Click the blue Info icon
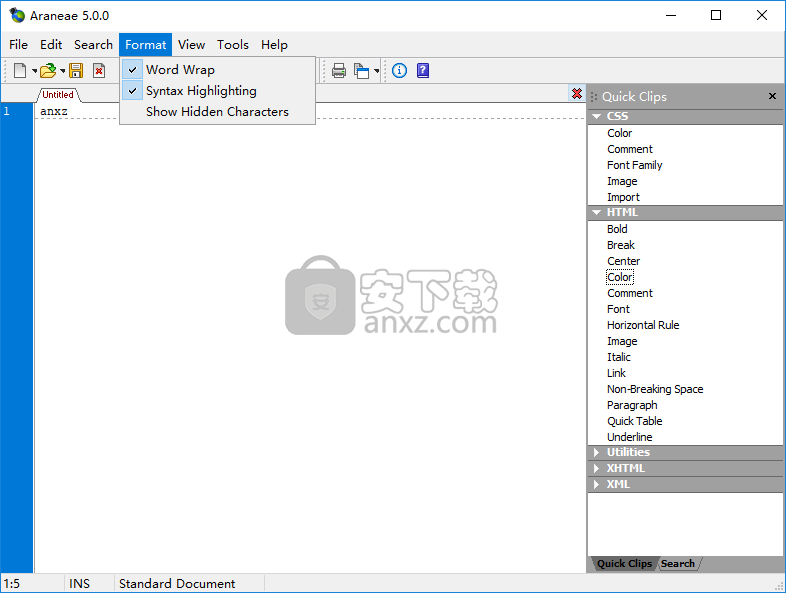 pyautogui.click(x=400, y=71)
